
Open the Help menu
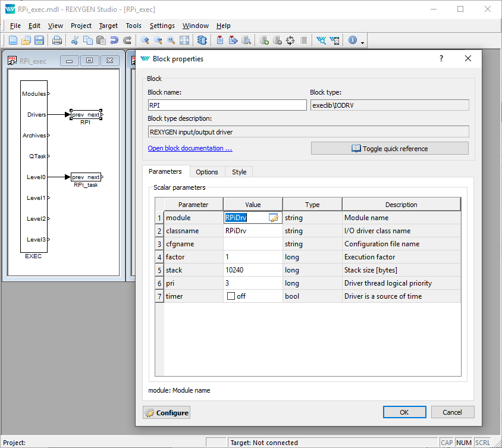click(223, 26)
